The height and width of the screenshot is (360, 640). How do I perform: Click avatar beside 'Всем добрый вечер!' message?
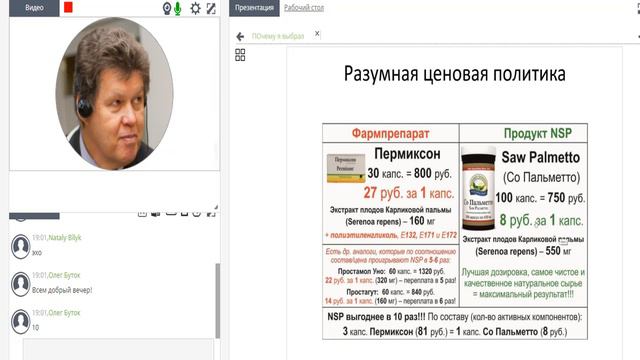tap(20, 284)
